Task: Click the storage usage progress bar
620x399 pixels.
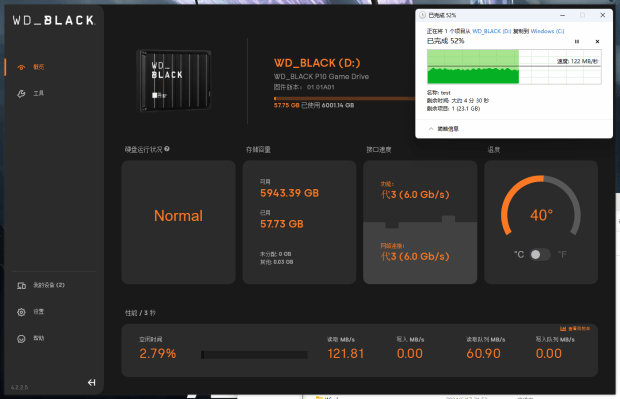Action: coord(344,98)
